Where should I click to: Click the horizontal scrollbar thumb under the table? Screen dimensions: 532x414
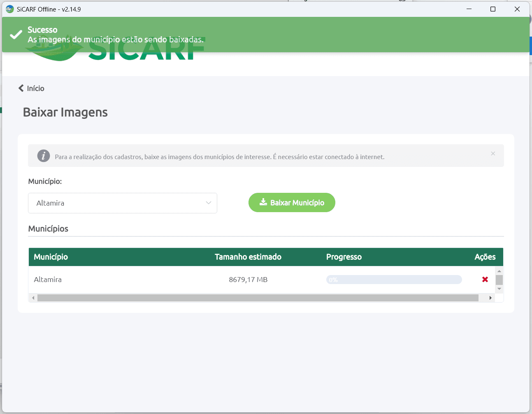258,298
